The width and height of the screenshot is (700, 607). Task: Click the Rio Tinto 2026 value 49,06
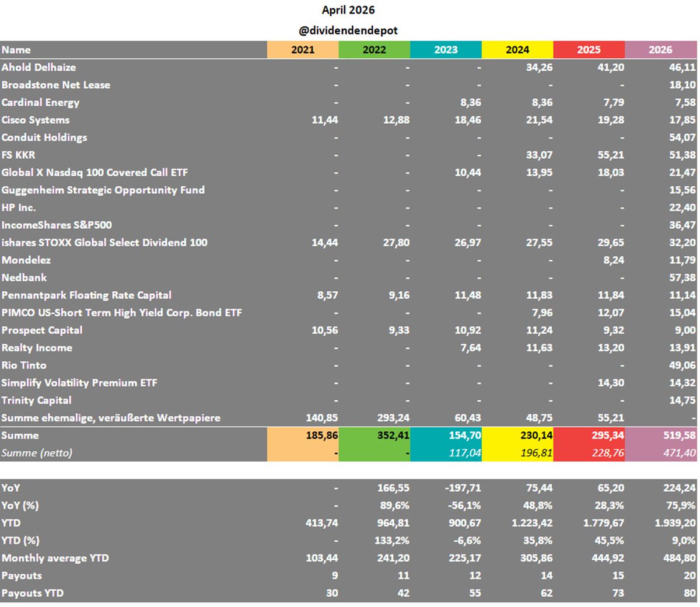pyautogui.click(x=682, y=365)
